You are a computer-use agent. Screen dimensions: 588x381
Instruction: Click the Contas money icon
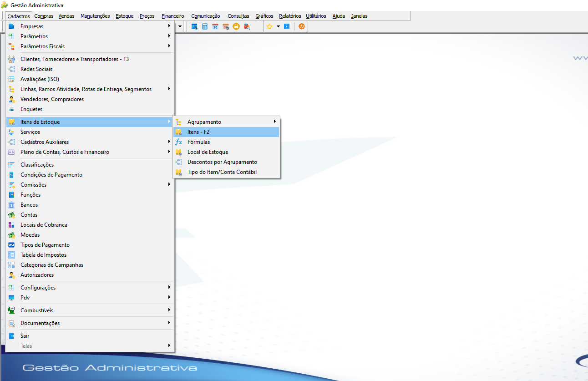pyautogui.click(x=12, y=215)
